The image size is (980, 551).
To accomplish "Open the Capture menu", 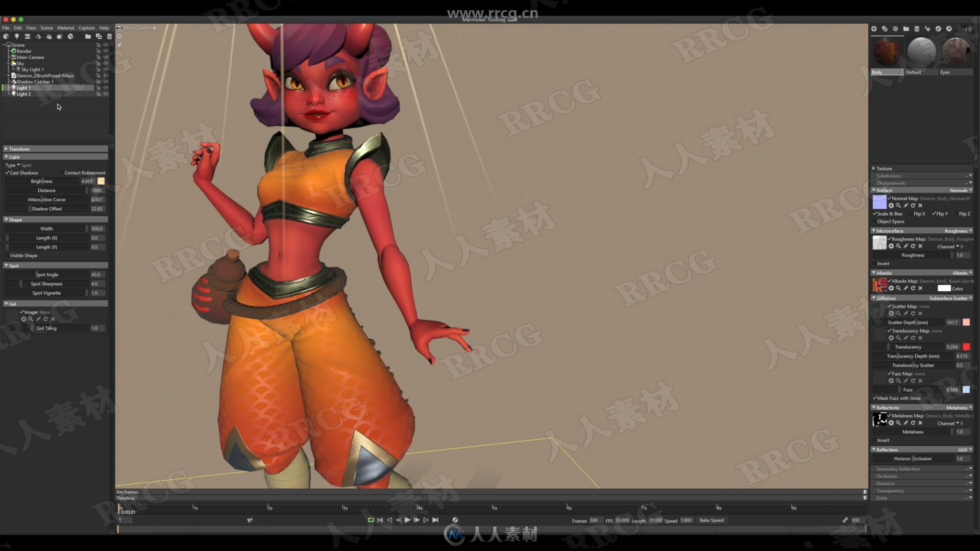I will pos(86,28).
